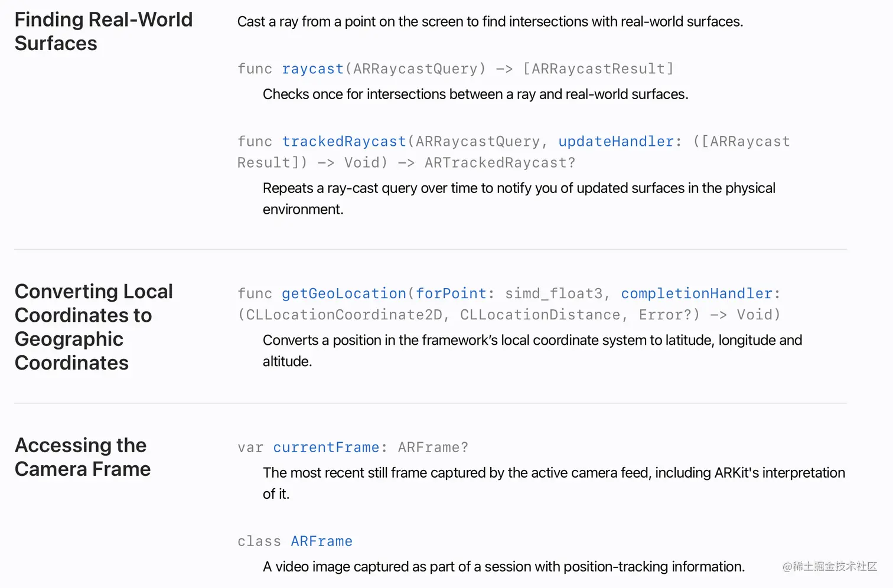893x588 pixels.
Task: Click the 'Checks once for intersections' description
Action: point(475,94)
